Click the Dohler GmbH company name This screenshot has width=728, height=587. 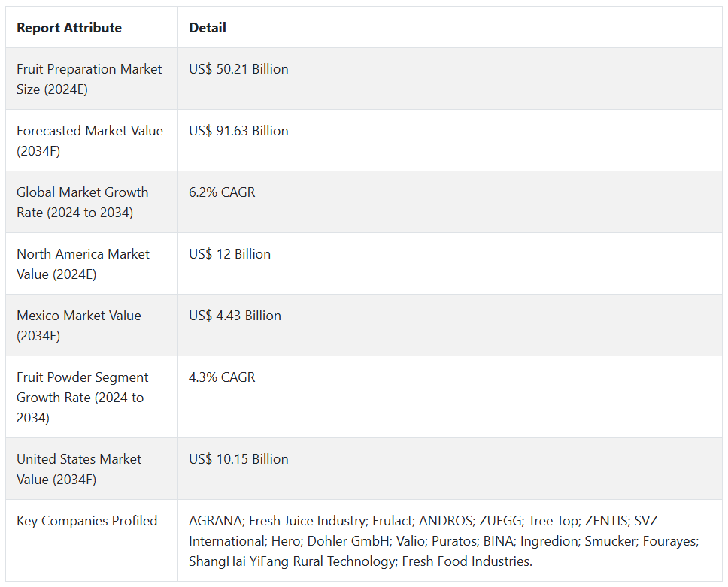click(x=348, y=541)
